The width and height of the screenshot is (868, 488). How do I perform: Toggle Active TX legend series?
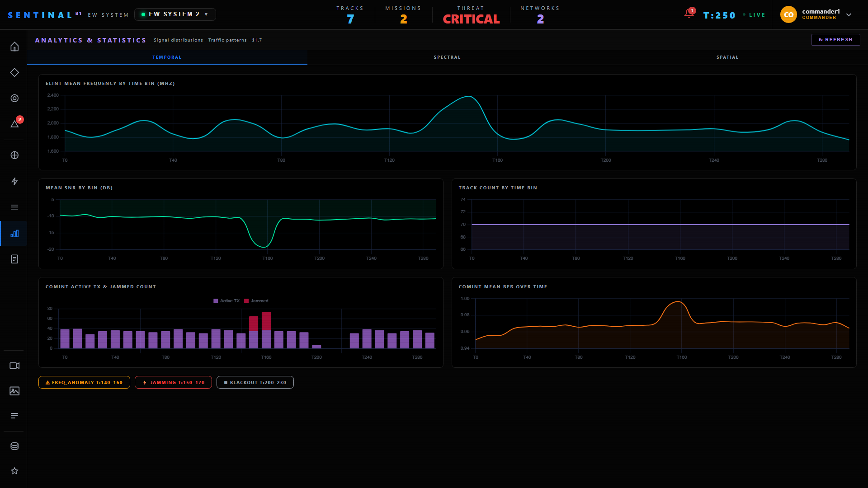tap(226, 301)
